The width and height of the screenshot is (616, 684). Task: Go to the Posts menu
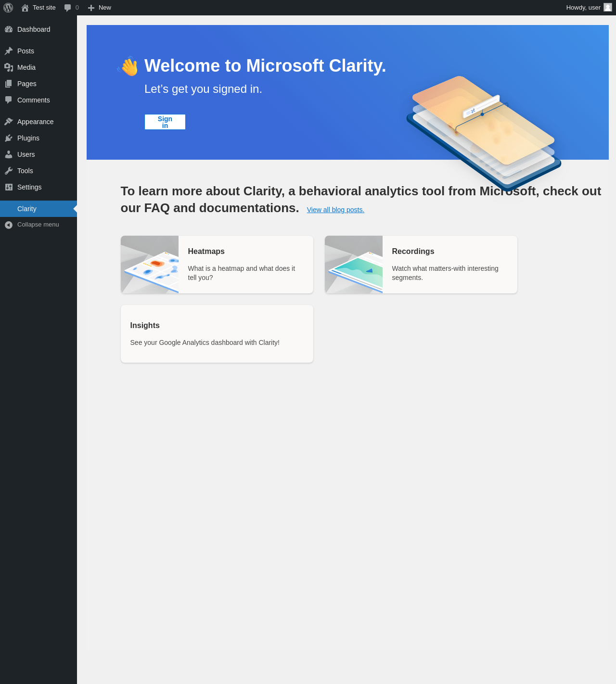[26, 51]
